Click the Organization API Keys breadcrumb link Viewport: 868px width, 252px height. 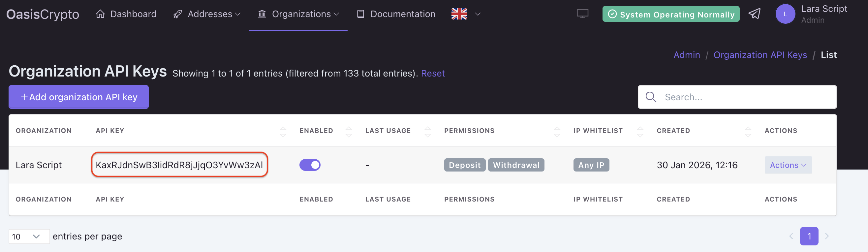[760, 55]
